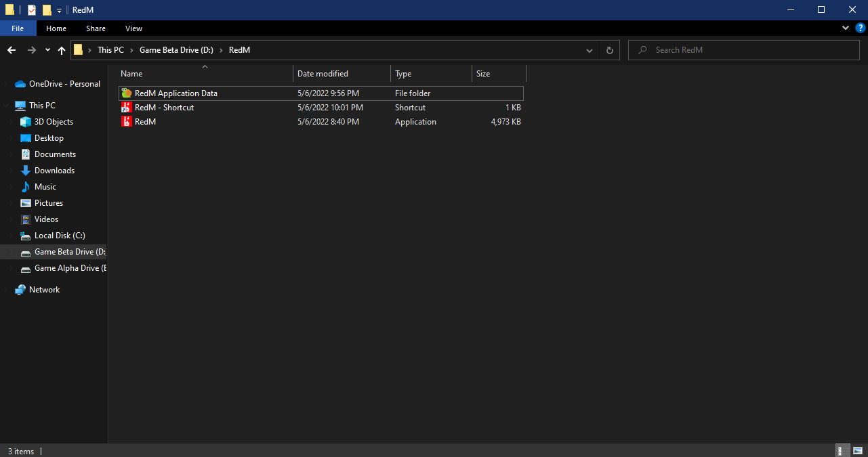Click the This PC monitor icon in sidebar
This screenshot has width=868, height=457.
(20, 106)
